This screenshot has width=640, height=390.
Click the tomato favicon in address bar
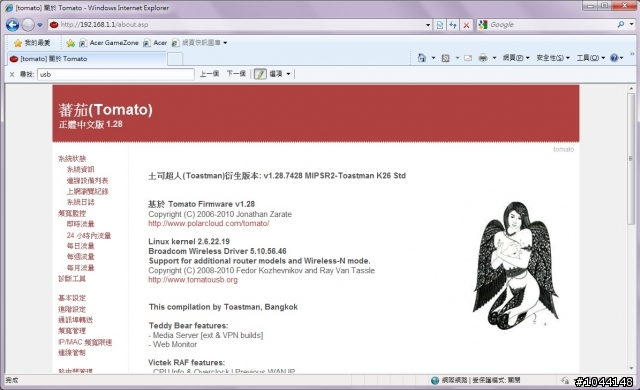pyautogui.click(x=54, y=25)
